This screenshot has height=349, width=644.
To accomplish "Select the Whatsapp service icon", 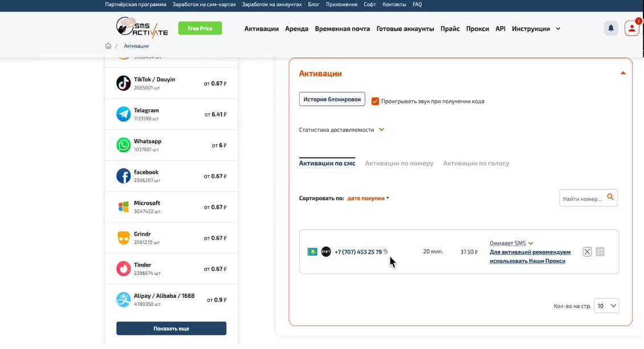I will [123, 145].
